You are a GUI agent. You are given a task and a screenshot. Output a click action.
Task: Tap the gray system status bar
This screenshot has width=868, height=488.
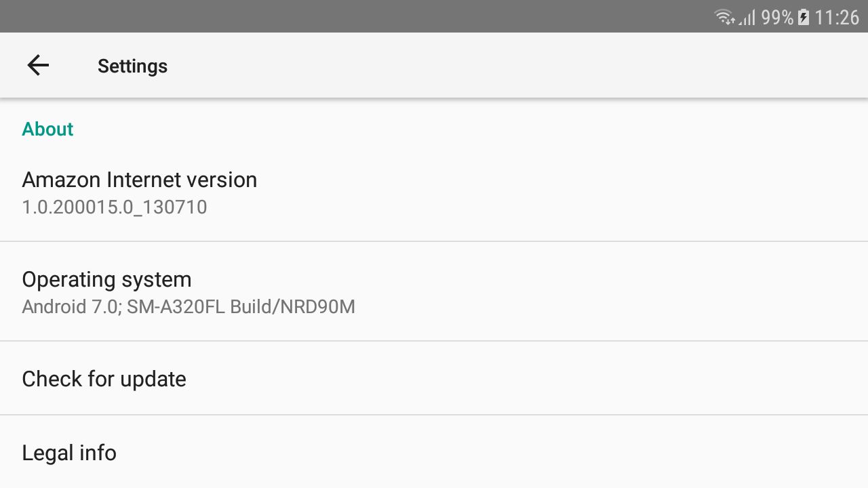point(434,16)
